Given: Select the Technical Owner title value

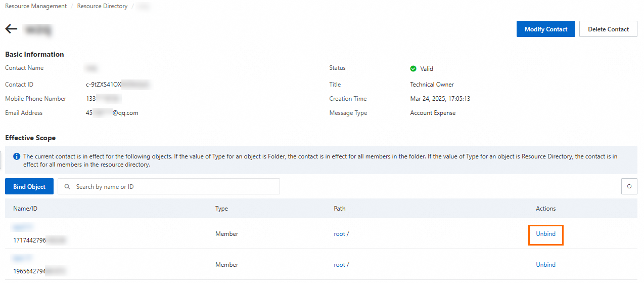Looking at the screenshot, I should click(x=432, y=85).
